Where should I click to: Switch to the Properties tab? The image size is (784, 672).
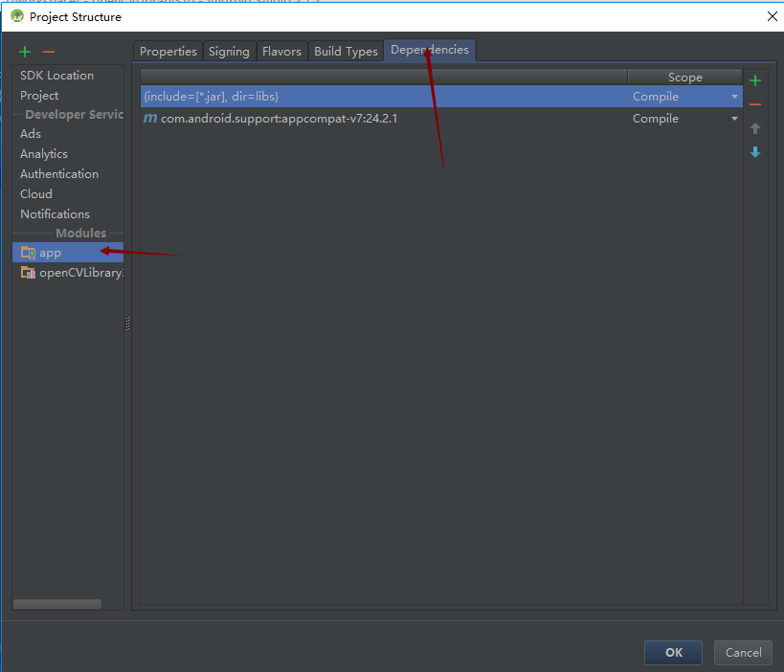pos(168,52)
